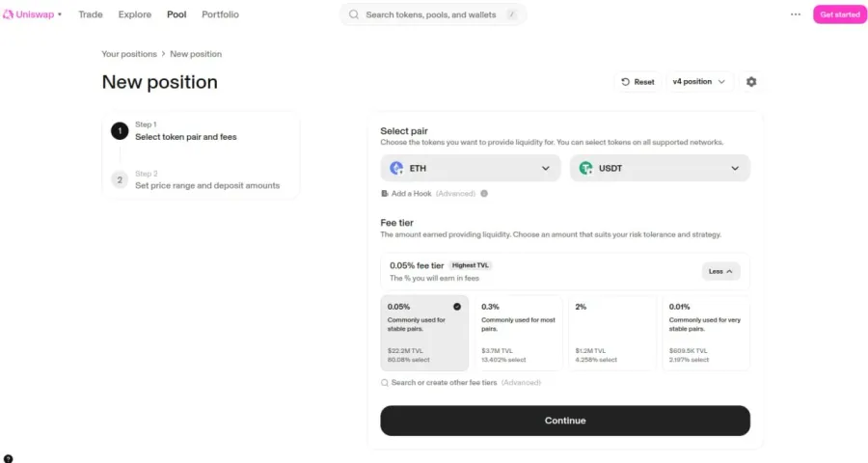Click the info icon beside Add a Hook

(x=484, y=193)
